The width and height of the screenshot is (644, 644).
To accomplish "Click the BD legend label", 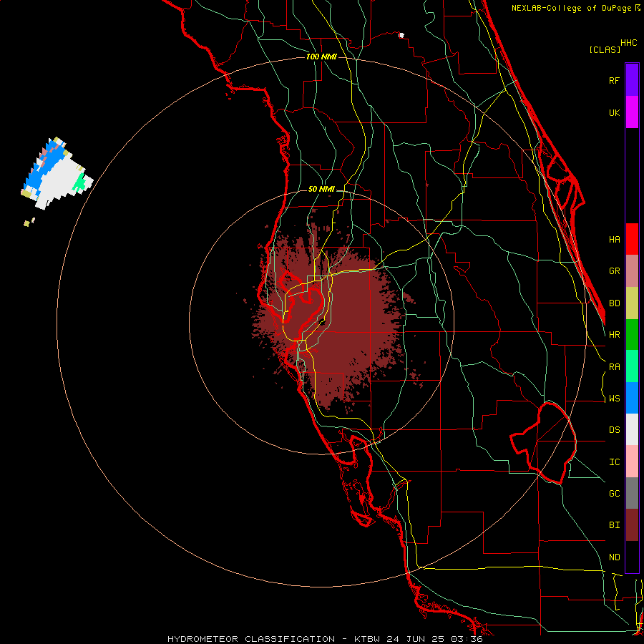I will coord(614,303).
